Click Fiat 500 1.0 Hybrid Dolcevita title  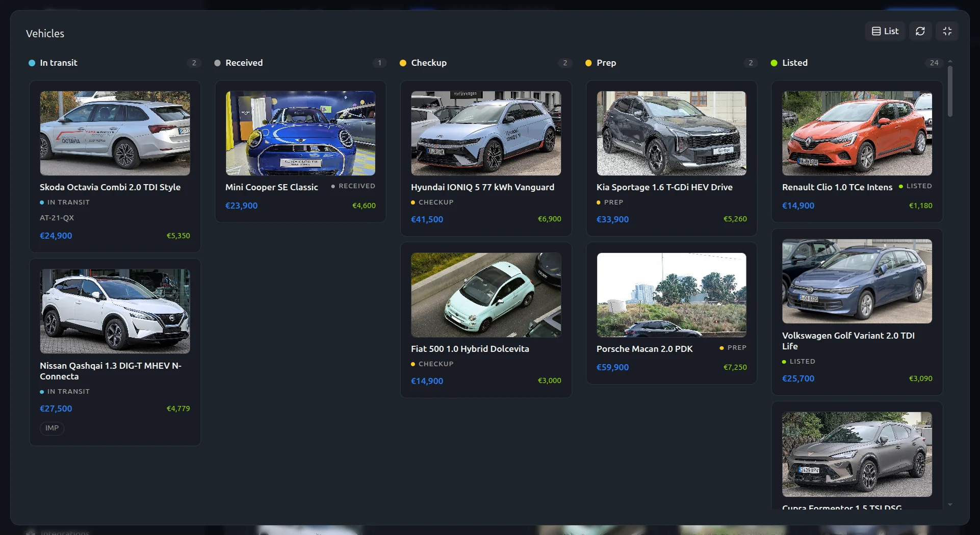[470, 349]
